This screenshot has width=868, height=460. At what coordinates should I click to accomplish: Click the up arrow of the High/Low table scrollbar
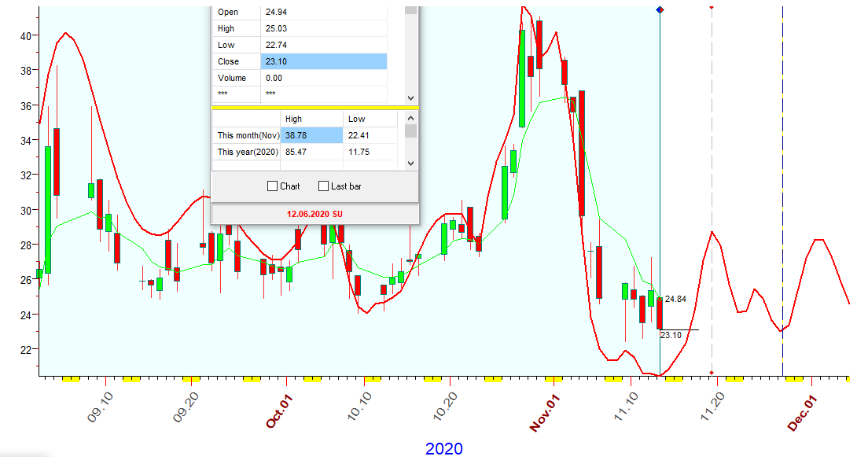410,116
